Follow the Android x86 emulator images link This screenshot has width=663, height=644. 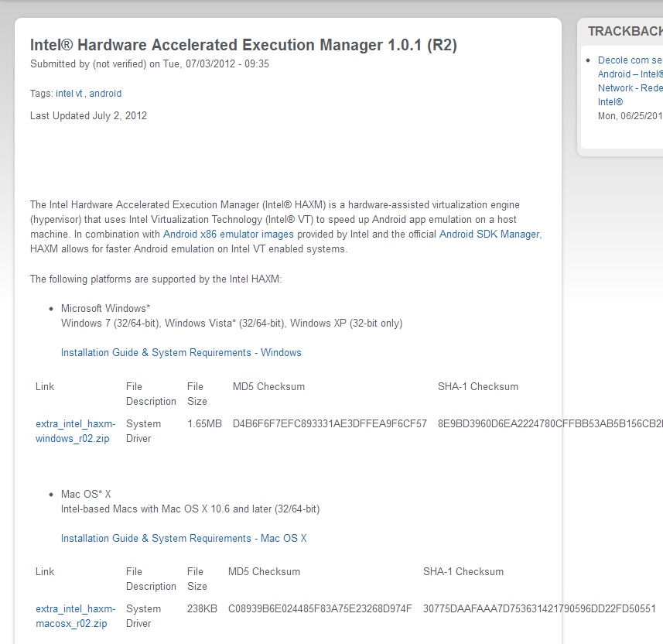click(228, 235)
